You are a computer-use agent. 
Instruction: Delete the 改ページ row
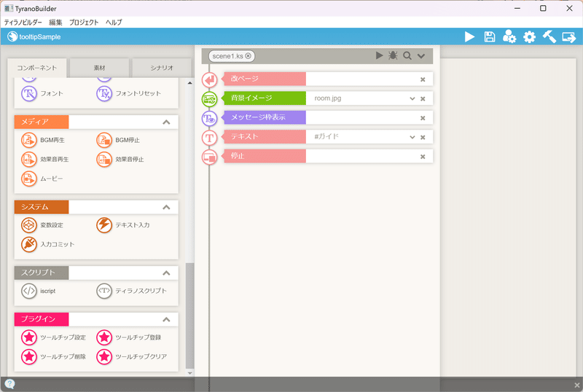click(x=423, y=79)
